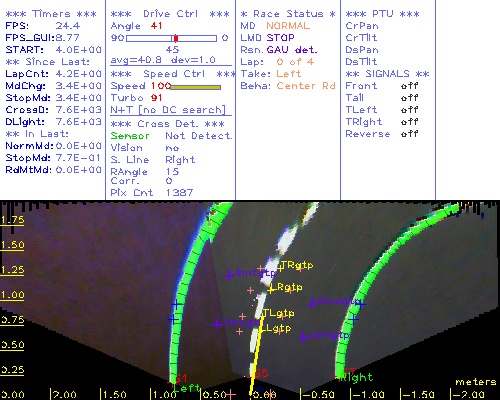Click the Front signal off status
Image resolution: width=500 pixels, height=400 pixels.
coord(409,86)
